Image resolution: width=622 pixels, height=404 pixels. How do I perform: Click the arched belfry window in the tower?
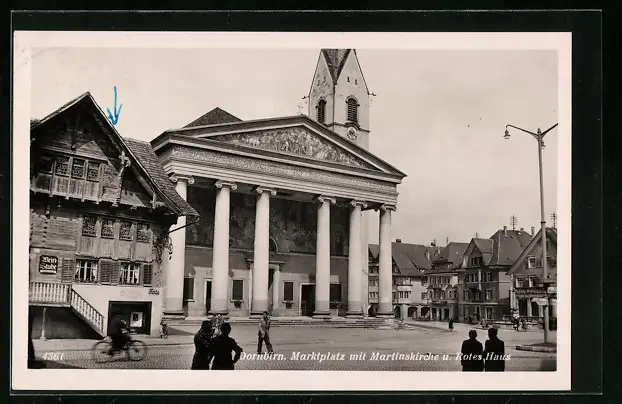coord(352,109)
